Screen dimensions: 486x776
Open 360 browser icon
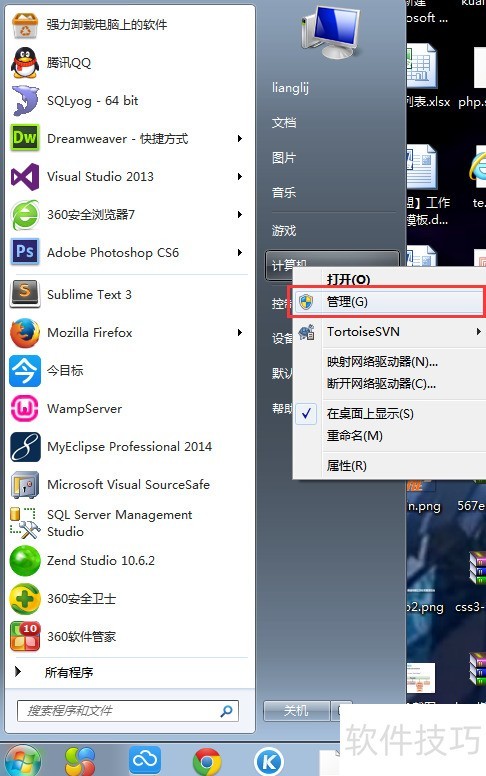25,215
